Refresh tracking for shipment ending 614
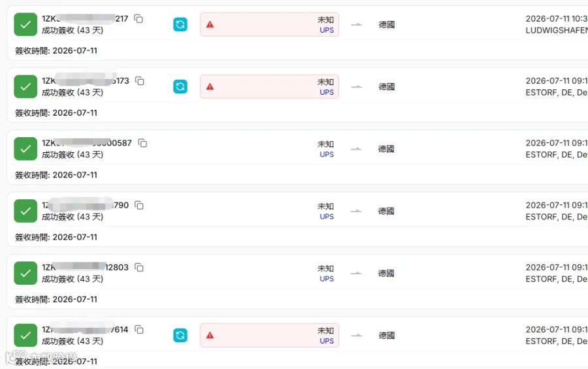Image resolution: width=588 pixels, height=369 pixels. [x=180, y=335]
